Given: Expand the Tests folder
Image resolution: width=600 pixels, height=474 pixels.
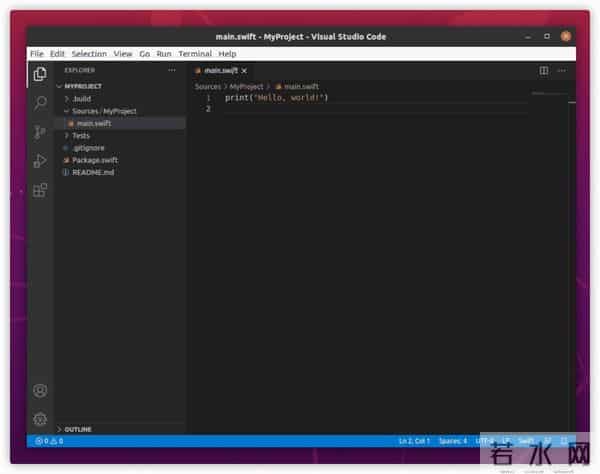Looking at the screenshot, I should (x=80, y=135).
